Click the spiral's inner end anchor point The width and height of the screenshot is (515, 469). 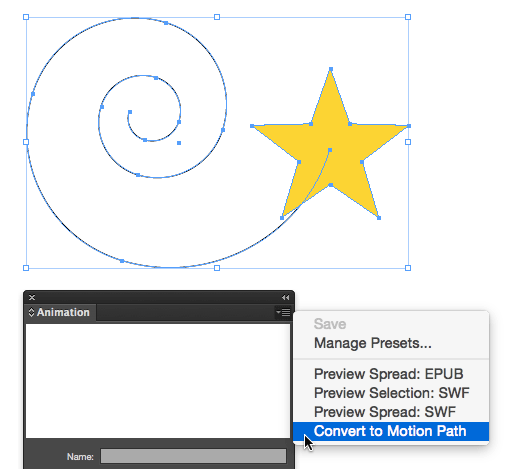[130, 112]
